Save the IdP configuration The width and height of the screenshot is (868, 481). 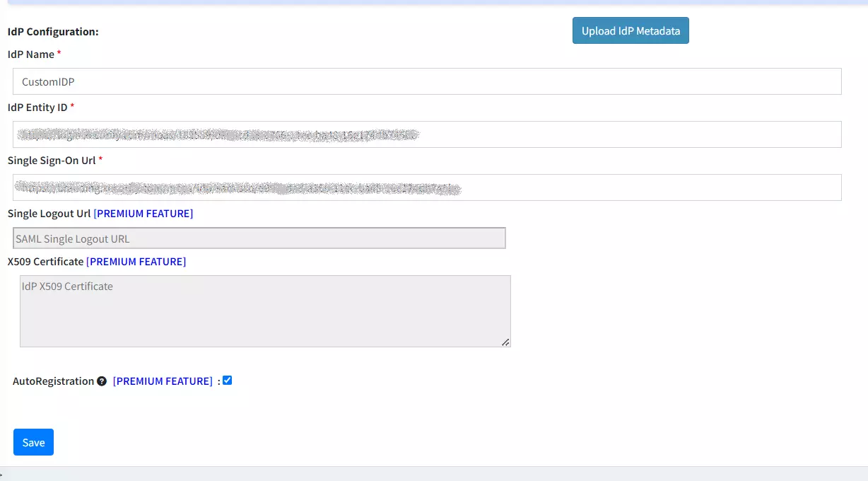[33, 442]
